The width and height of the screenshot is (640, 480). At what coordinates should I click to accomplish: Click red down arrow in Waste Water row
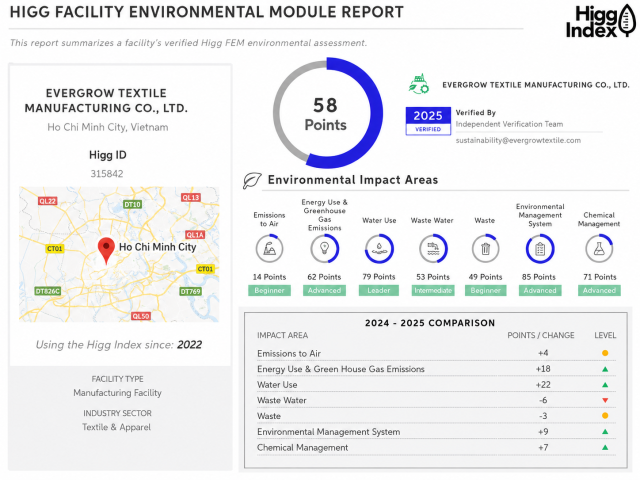(605, 400)
